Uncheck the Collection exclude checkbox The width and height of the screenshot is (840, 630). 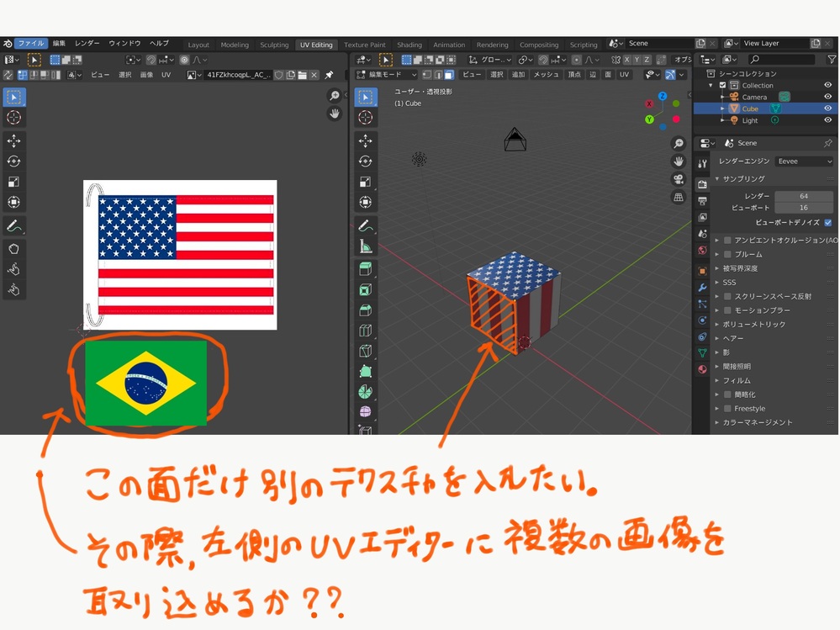click(722, 85)
